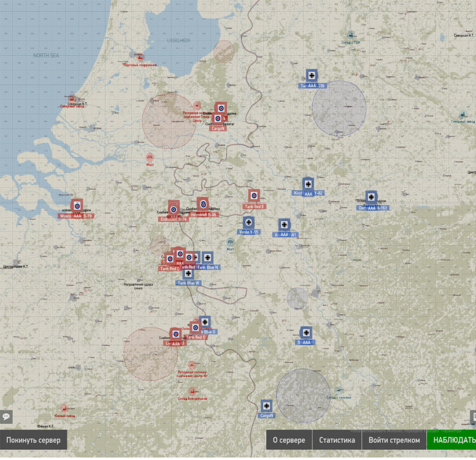Viewport: 476px width, 460px height.
Task: Click the Склад с танками depot icon
Action: [x=339, y=390]
